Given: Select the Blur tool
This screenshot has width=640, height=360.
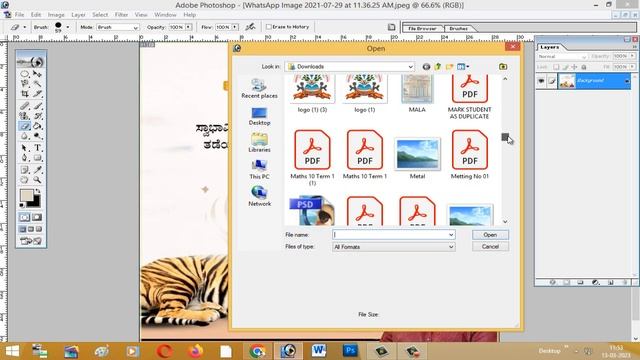Looking at the screenshot, I should (24, 136).
